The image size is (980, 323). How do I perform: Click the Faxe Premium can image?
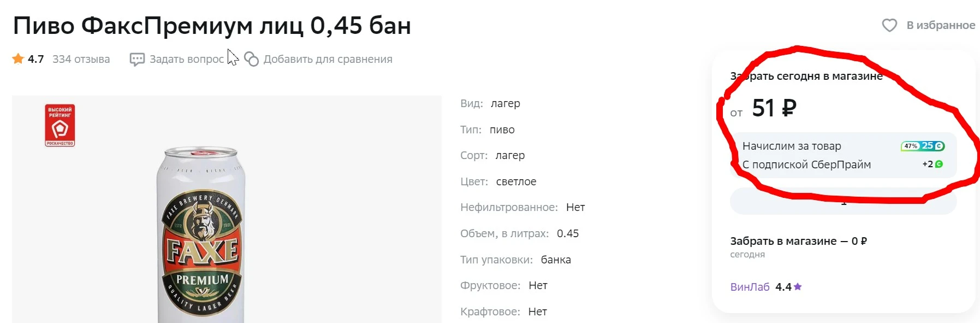[201, 234]
